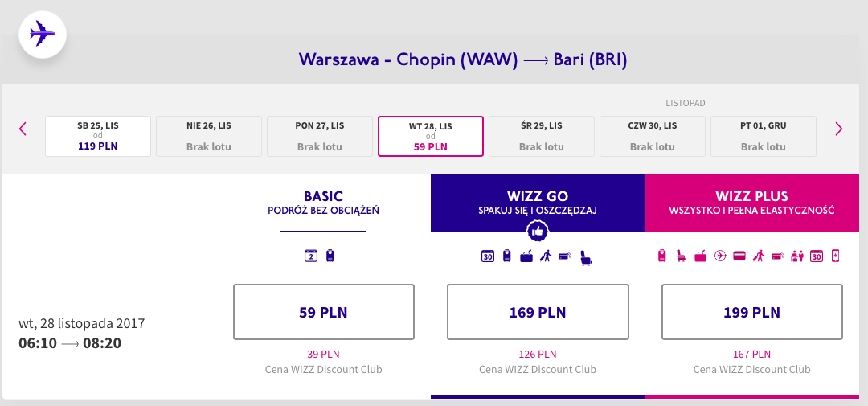868x406 pixels.
Task: Click the WIZZ GO calendar 30 icon
Action: pyautogui.click(x=488, y=256)
